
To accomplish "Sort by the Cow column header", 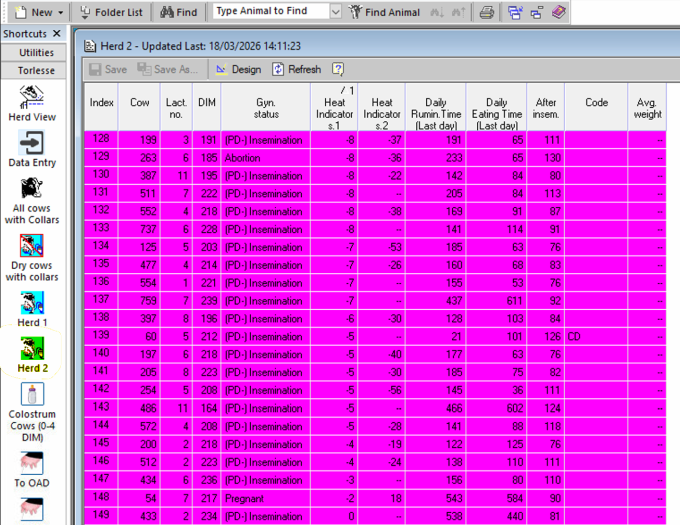I will point(139,107).
